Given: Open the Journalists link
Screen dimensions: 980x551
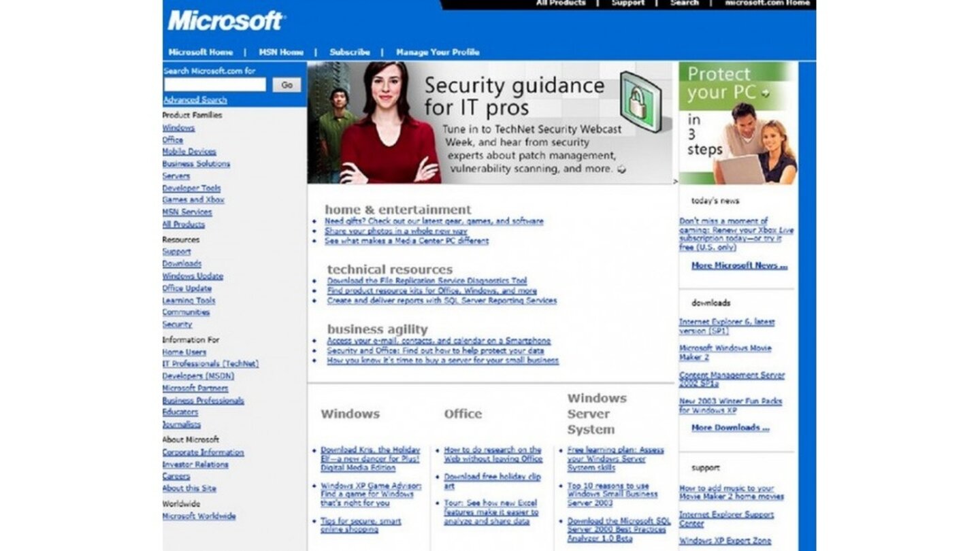Looking at the screenshot, I should pos(182,424).
